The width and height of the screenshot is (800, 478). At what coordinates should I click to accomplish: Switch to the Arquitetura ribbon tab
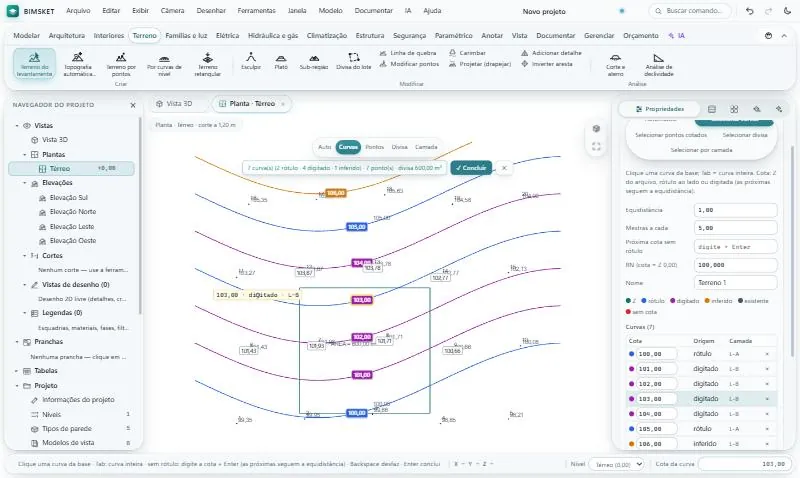[67, 36]
